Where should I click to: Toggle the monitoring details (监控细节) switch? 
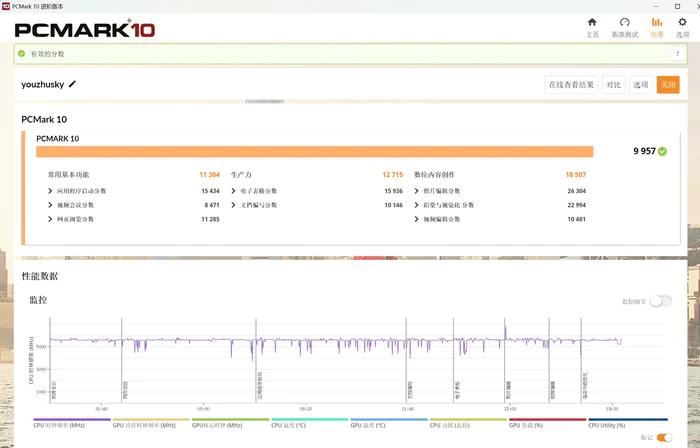pyautogui.click(x=660, y=301)
